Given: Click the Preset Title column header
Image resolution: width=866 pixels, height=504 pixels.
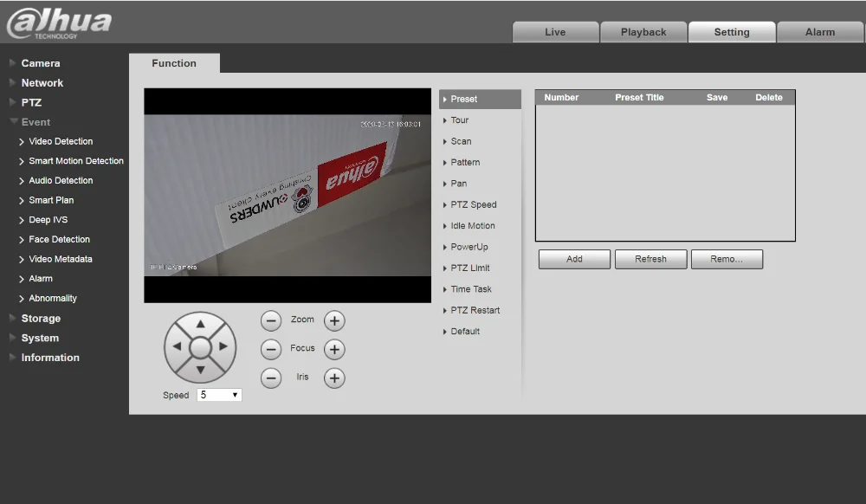Looking at the screenshot, I should pos(640,98).
